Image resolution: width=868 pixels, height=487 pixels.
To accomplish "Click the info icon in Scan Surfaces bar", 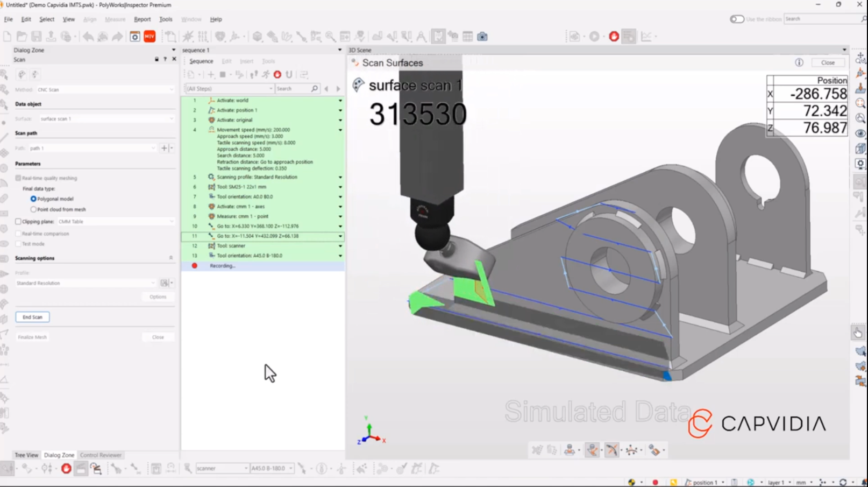I will [x=799, y=62].
